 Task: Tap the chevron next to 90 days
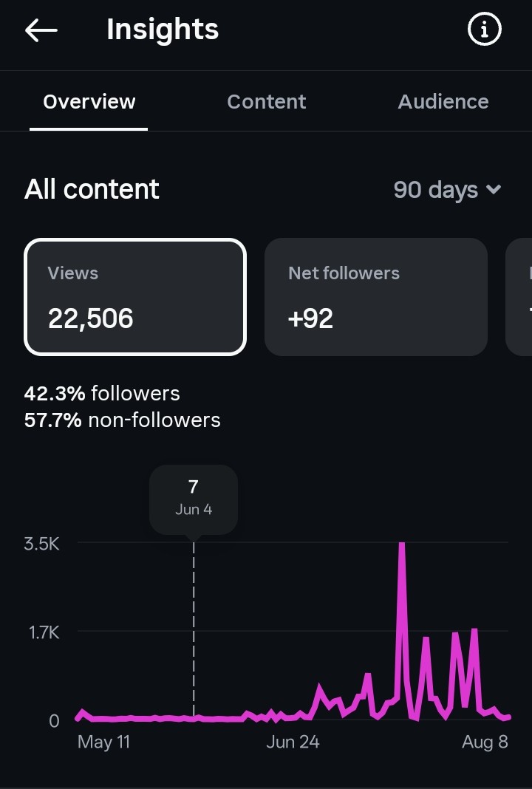[x=494, y=190]
